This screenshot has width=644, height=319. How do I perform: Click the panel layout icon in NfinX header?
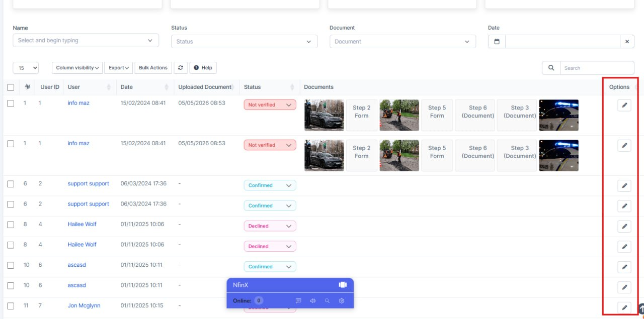(x=343, y=285)
